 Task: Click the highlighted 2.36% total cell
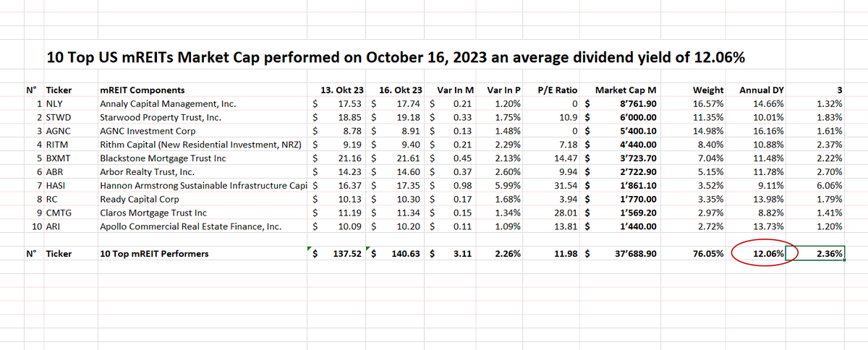click(815, 254)
